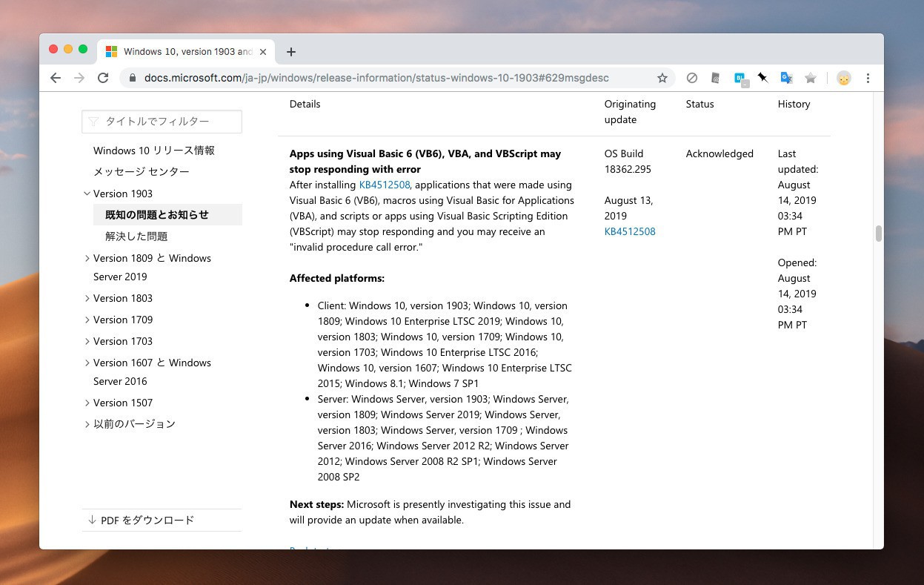Click the OS Build 18362.295 text

coord(628,162)
